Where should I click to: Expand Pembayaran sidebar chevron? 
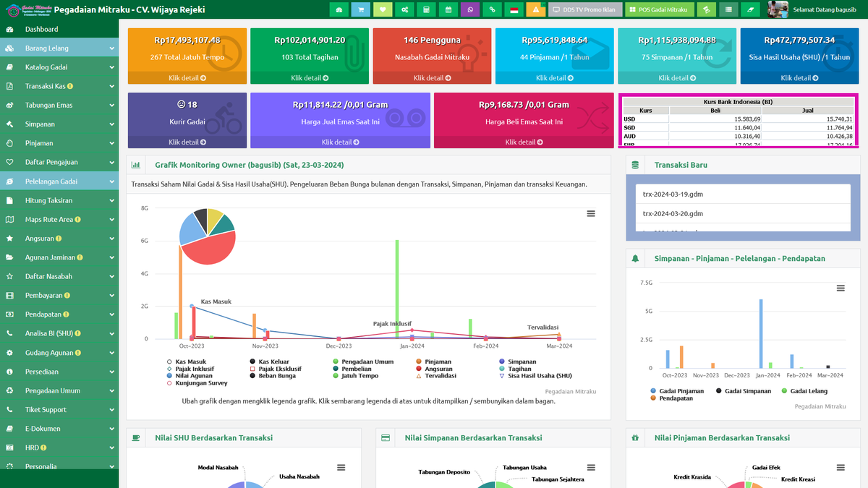pos(112,296)
